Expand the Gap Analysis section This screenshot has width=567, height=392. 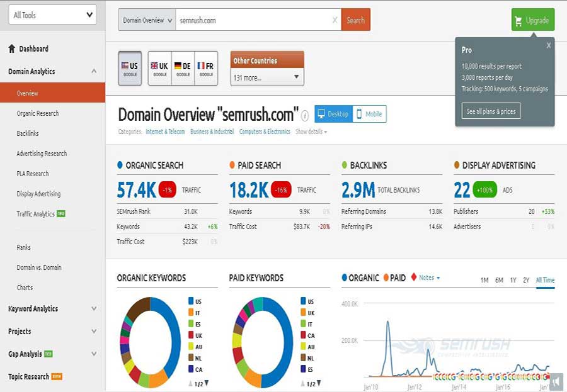click(x=94, y=354)
